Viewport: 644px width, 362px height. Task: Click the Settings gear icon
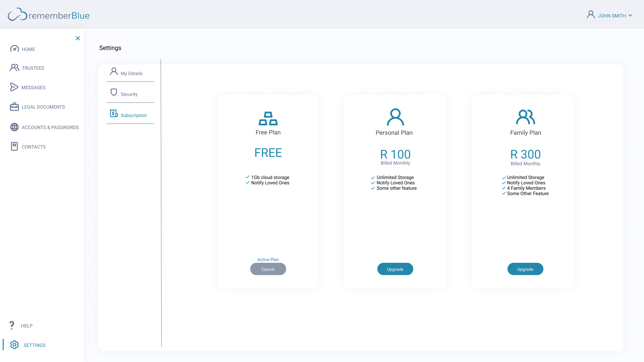pos(14,345)
